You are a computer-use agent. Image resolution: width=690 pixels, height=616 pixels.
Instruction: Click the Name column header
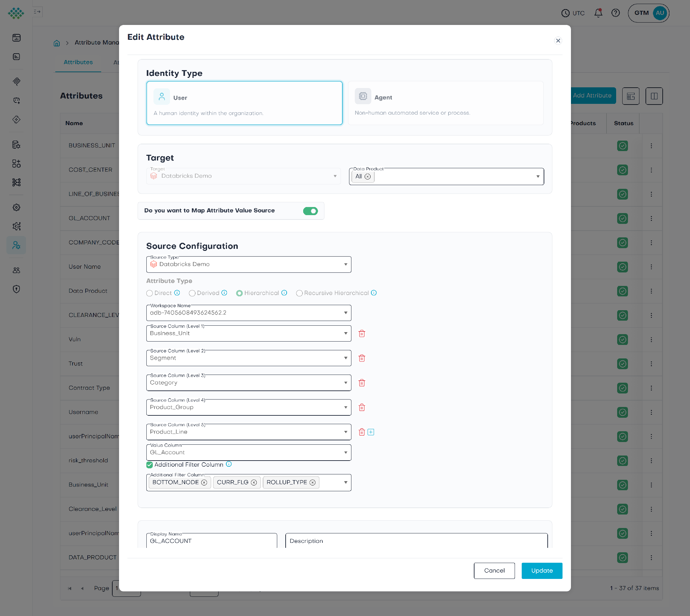[x=74, y=123]
